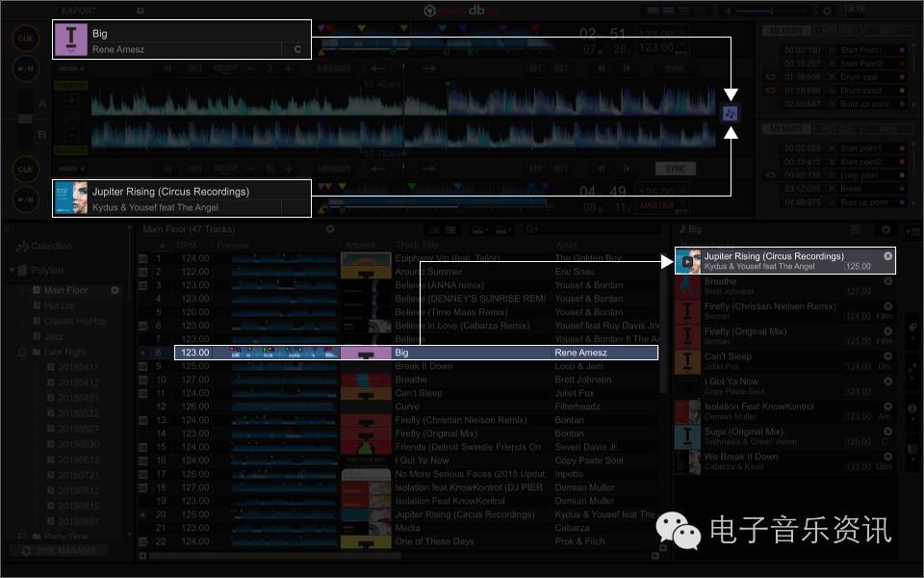
Task: Select the Hot List playlist
Action: coord(60,305)
